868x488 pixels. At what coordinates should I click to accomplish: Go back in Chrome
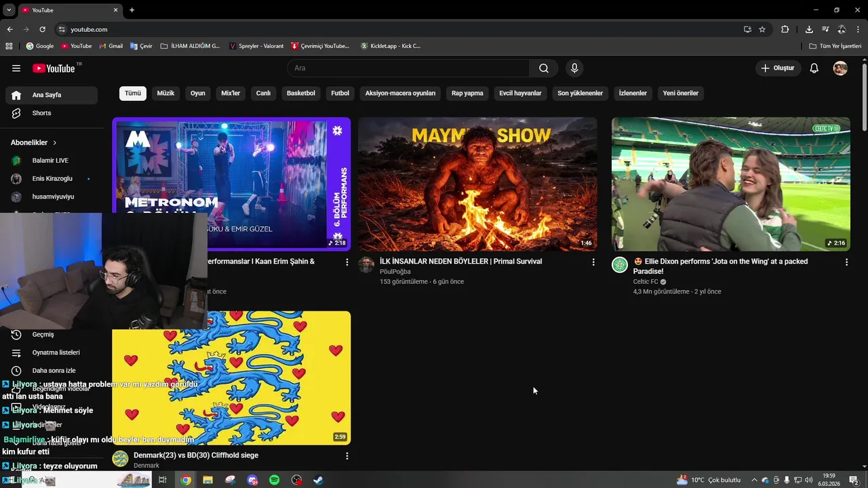(x=9, y=29)
